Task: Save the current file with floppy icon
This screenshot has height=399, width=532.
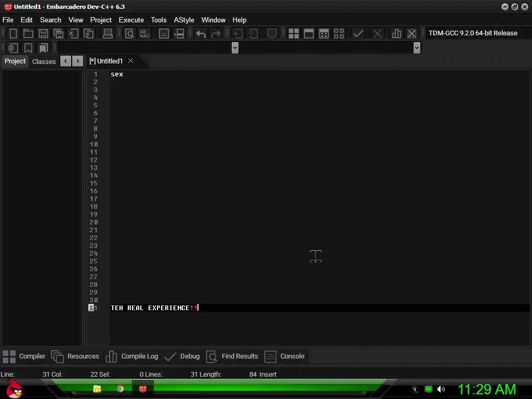Action: (x=44, y=33)
